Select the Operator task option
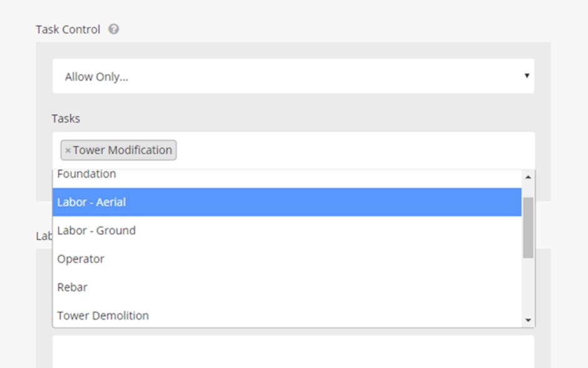 coord(81,259)
